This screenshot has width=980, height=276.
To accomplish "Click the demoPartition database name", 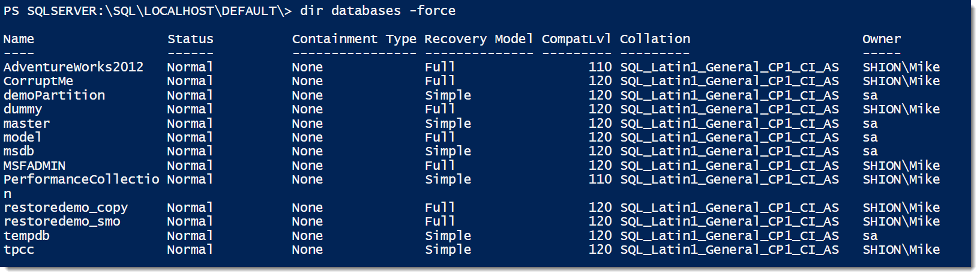I will [x=54, y=95].
